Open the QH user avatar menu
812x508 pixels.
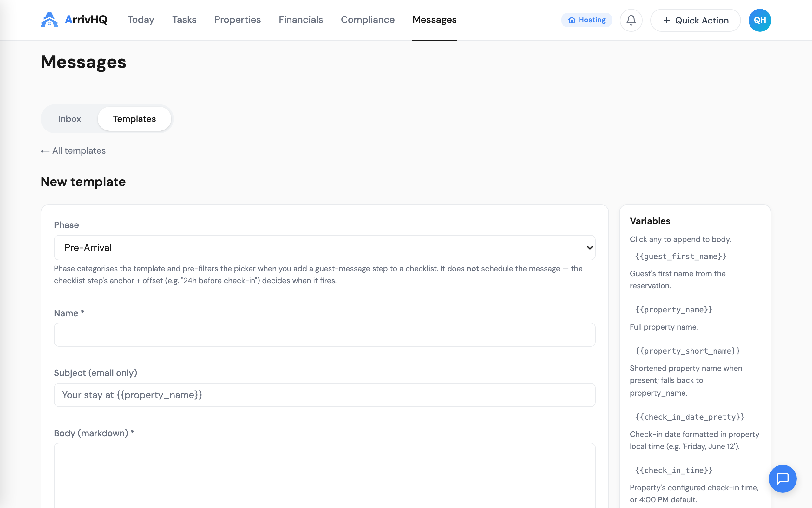click(760, 20)
